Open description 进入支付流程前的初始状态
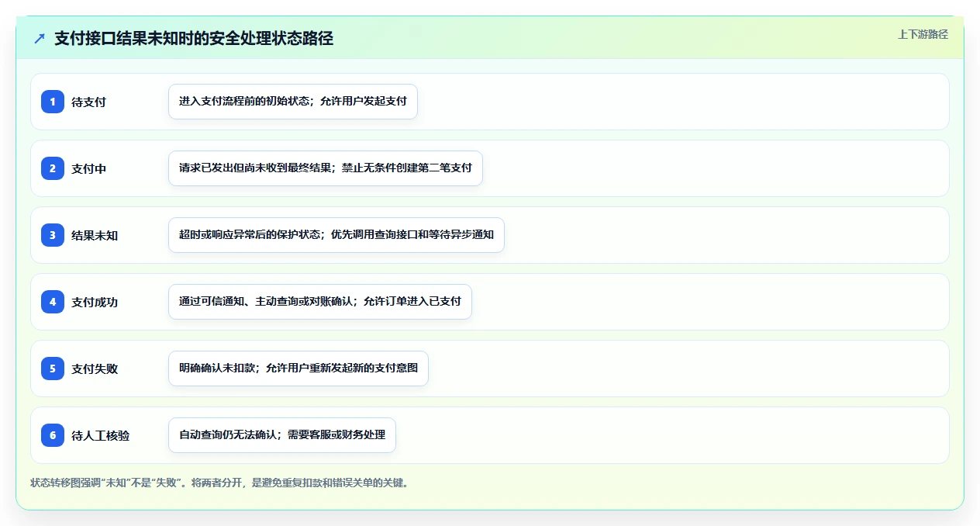This screenshot has height=526, width=980. coord(293,102)
